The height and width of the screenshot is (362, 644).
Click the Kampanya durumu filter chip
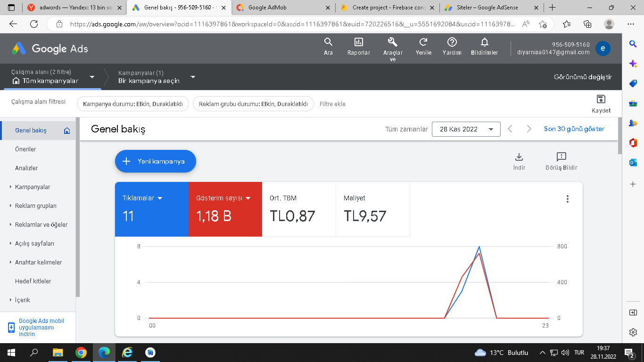(x=133, y=104)
